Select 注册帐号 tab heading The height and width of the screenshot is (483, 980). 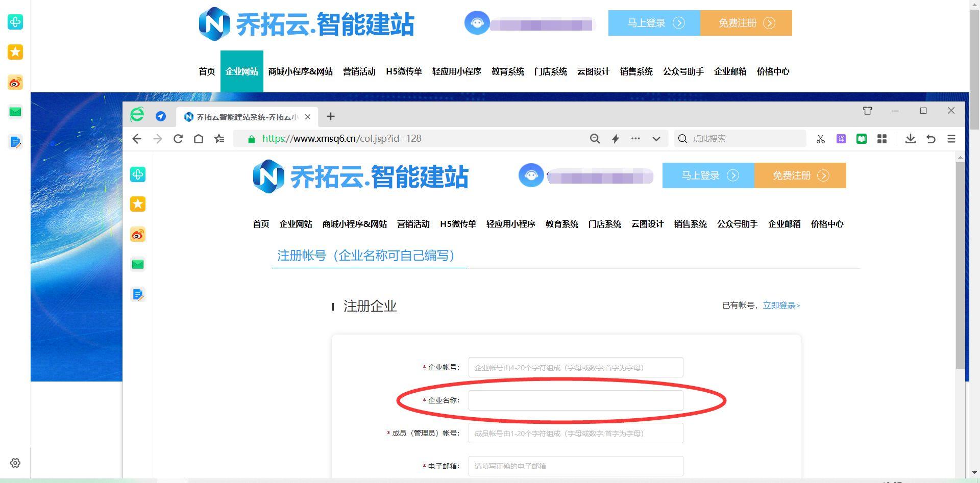coord(369,256)
